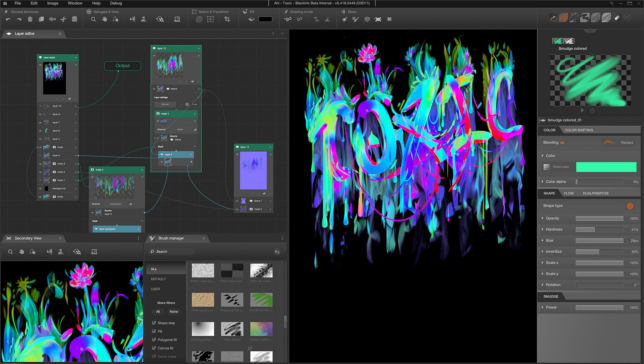644x364 pixels.
Task: Click the A-Z sort icon in Brush manager
Action: click(277, 252)
